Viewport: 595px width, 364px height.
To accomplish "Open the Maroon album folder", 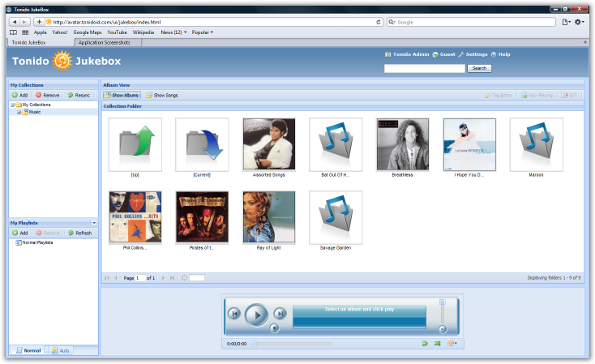I will pyautogui.click(x=537, y=144).
